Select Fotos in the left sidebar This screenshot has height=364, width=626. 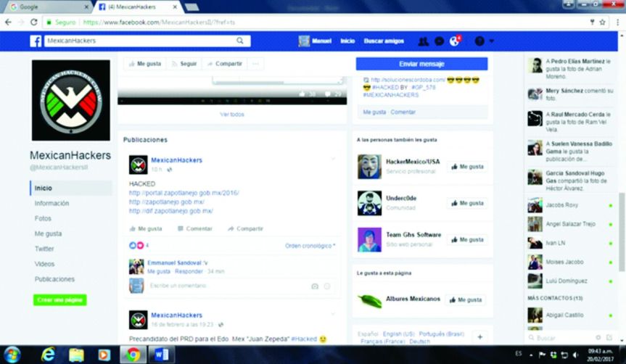[x=43, y=218]
